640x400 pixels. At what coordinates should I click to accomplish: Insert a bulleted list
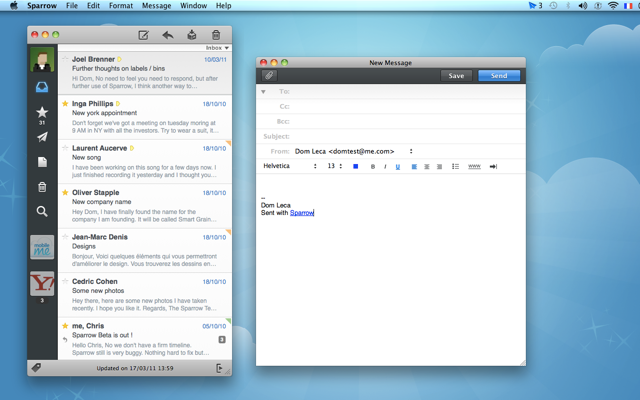tap(456, 167)
